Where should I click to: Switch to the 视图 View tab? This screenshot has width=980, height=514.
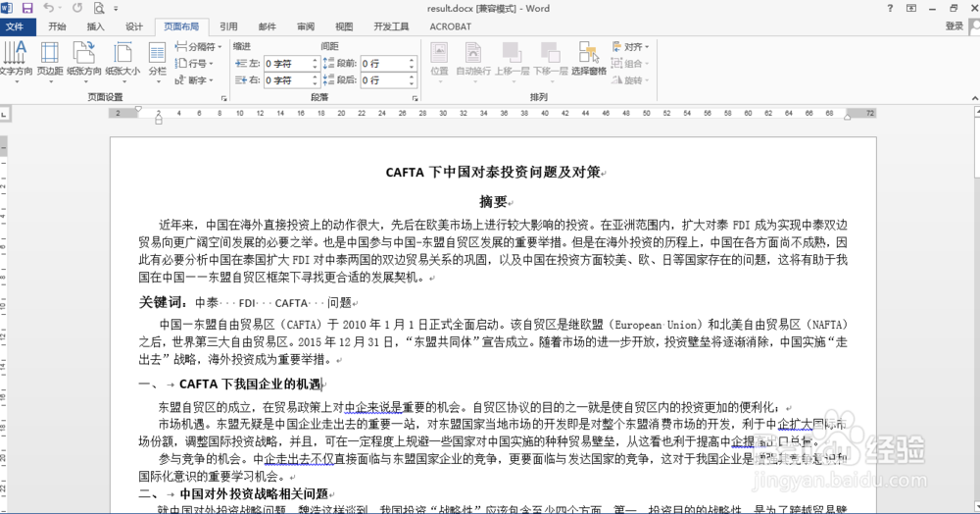(x=344, y=26)
